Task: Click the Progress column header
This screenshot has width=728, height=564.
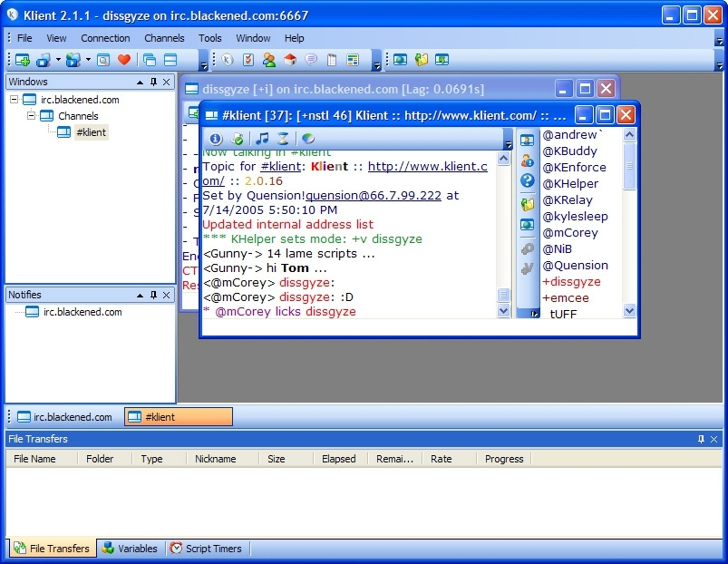Action: [x=504, y=459]
